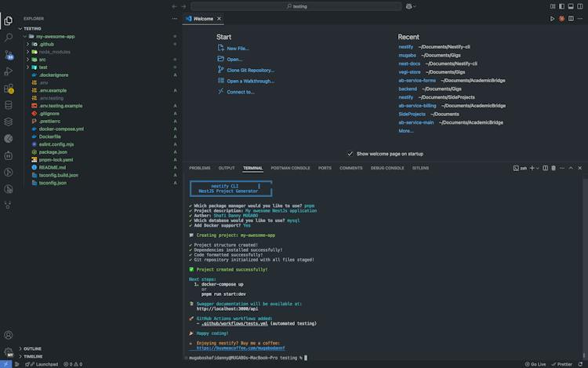The height and width of the screenshot is (368, 588).
Task: Switch to the PROBLEMS tab
Action: point(199,168)
